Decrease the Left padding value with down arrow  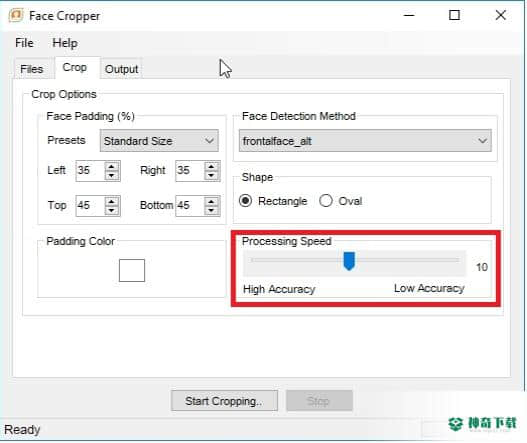point(112,175)
